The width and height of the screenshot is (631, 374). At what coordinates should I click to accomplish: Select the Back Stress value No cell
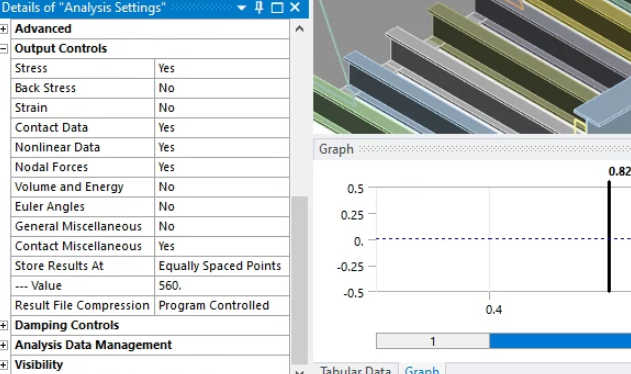tap(222, 88)
